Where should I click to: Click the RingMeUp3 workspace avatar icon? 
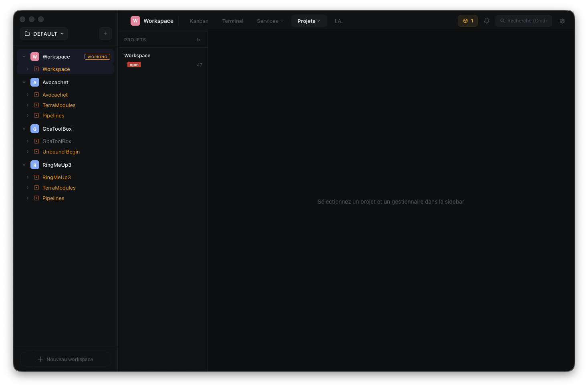pyautogui.click(x=35, y=165)
